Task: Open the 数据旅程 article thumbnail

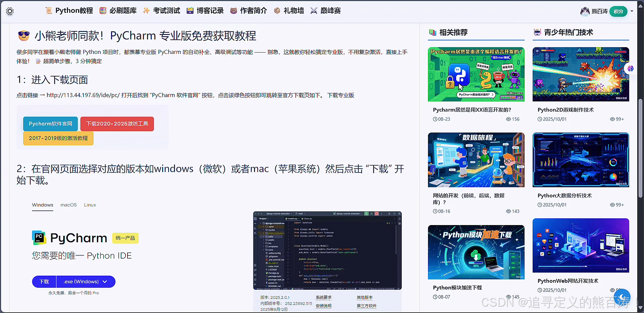Action: pyautogui.click(x=476, y=160)
